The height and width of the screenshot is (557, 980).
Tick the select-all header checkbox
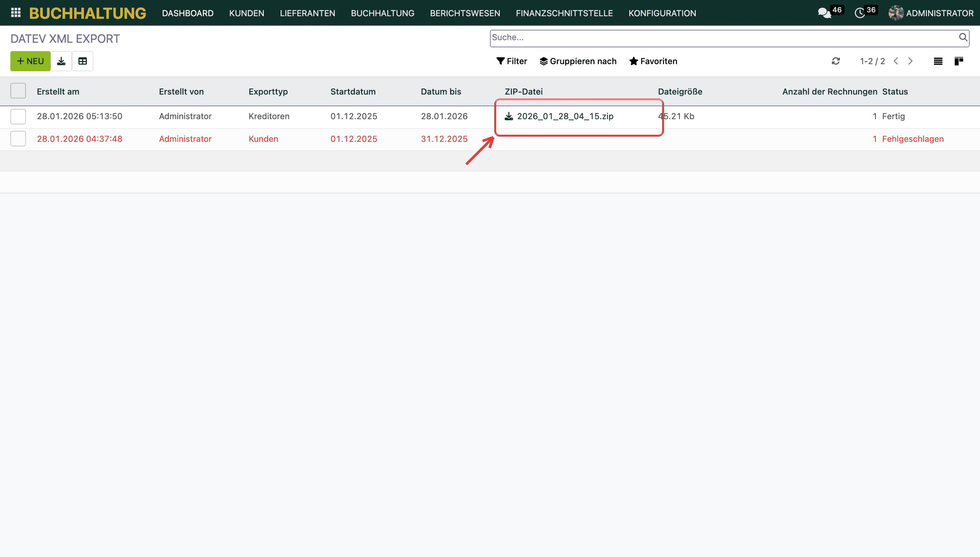pos(18,91)
